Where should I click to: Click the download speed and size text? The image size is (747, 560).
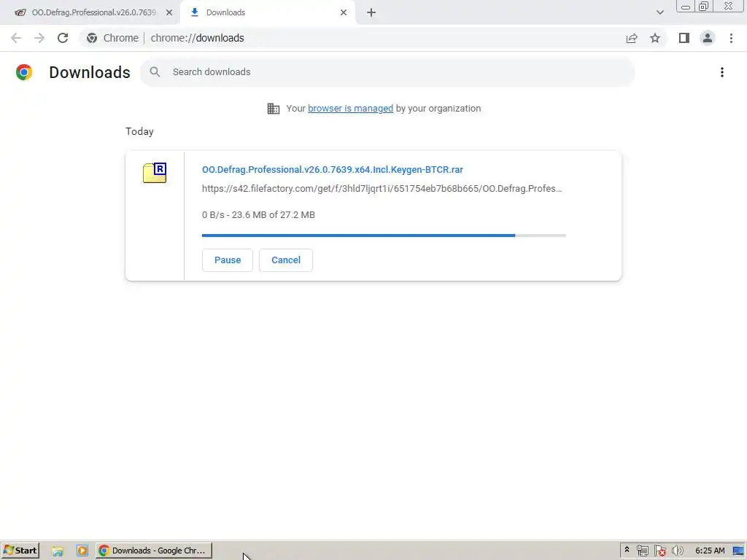click(x=258, y=215)
